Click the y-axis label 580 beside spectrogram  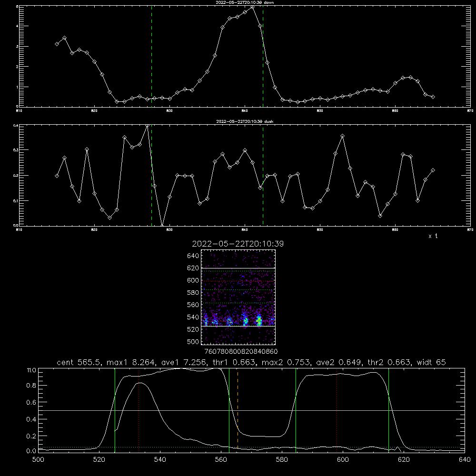[x=193, y=293]
